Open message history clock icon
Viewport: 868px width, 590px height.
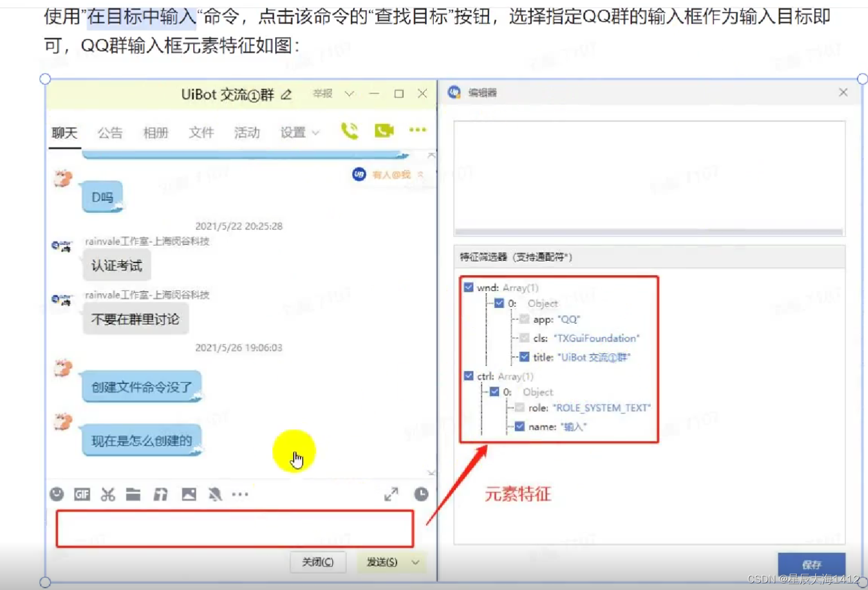point(421,494)
